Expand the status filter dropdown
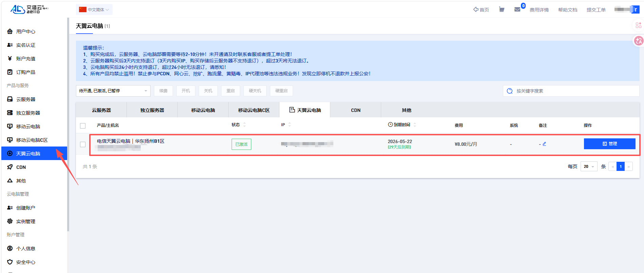 (x=113, y=91)
